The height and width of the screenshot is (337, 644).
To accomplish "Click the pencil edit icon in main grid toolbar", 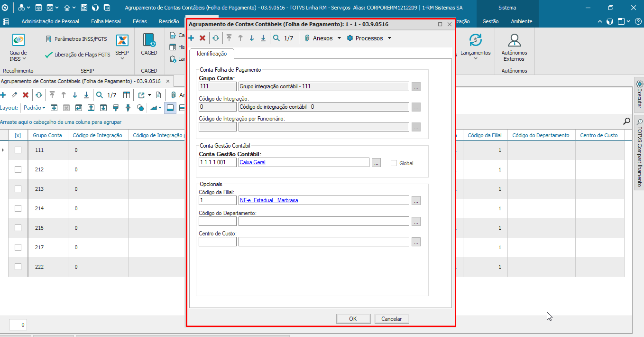I will pos(14,95).
